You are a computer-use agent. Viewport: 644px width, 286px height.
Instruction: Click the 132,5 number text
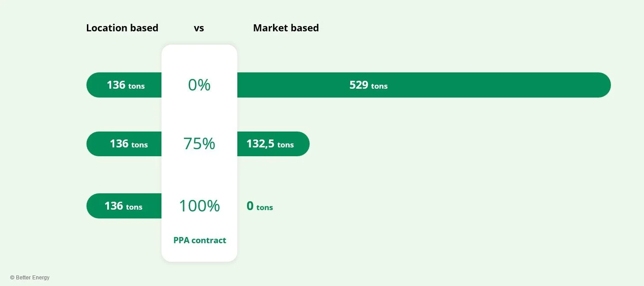click(x=260, y=143)
